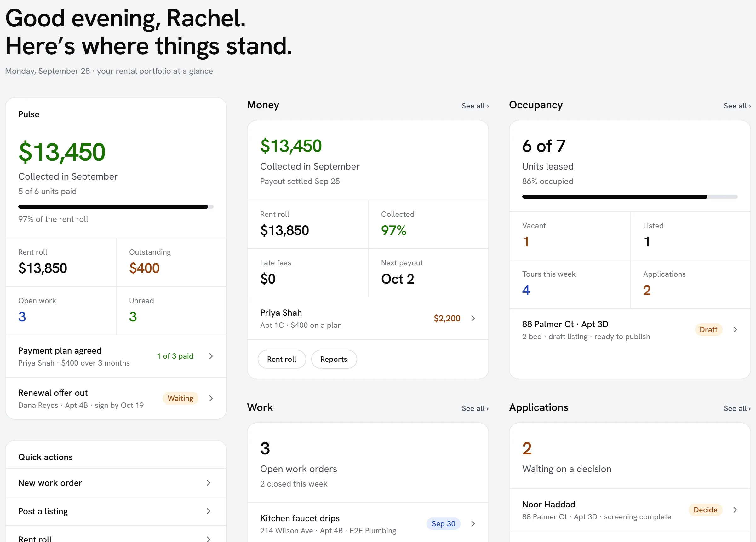Screen dimensions: 756x542
Task: Click the Rent roll button in Money card
Action: click(x=282, y=359)
